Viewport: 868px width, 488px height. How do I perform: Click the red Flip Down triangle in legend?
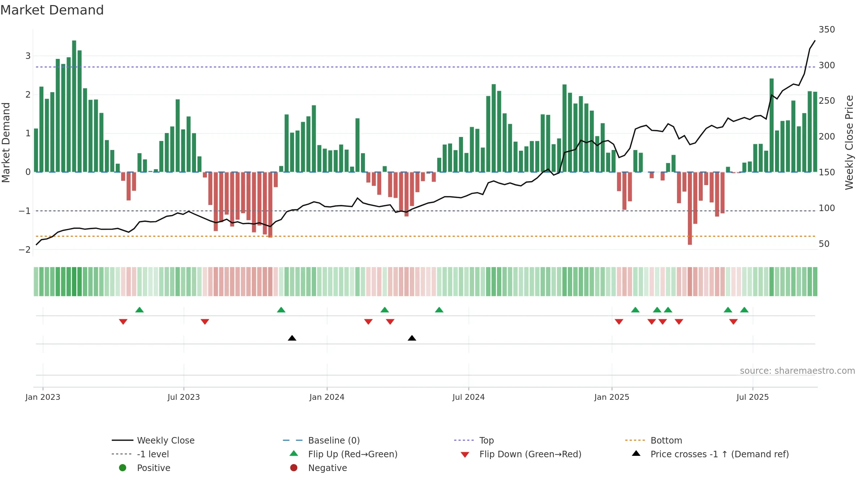pyautogui.click(x=465, y=455)
